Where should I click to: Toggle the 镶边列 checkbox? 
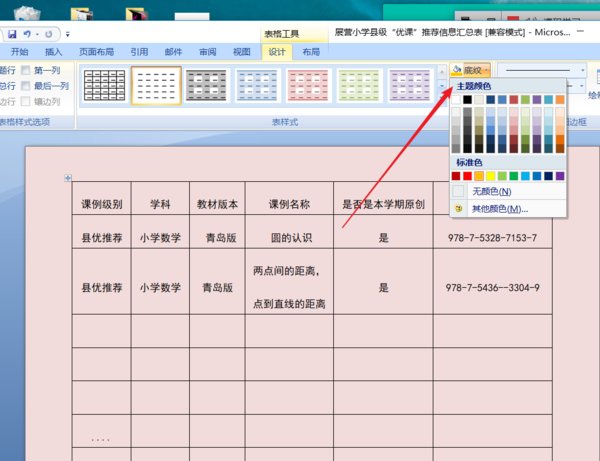26,101
